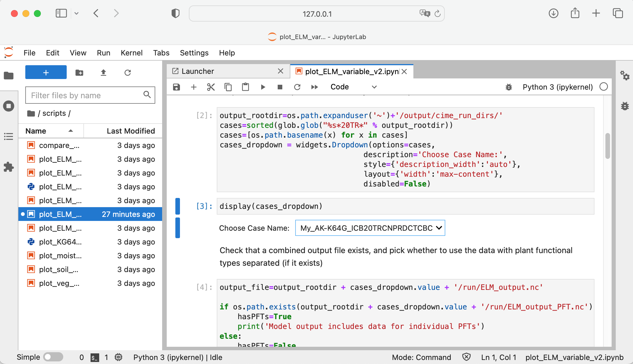Click the Python 3 (ipykernel) kernel name
633x364 pixels.
coord(557,87)
